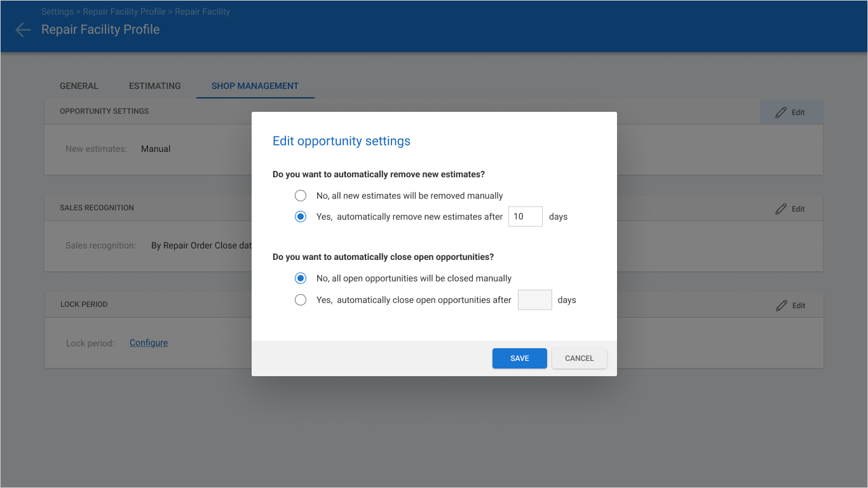Screen dimensions: 868x488
Task: Click the remove estimates days field
Action: point(526,217)
